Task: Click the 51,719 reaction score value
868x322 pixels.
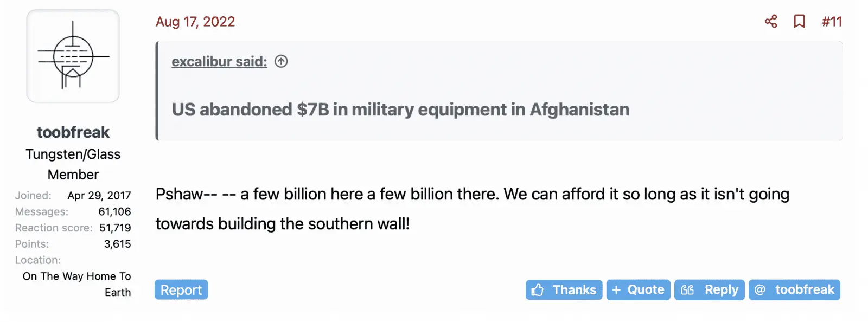Action: coord(115,228)
